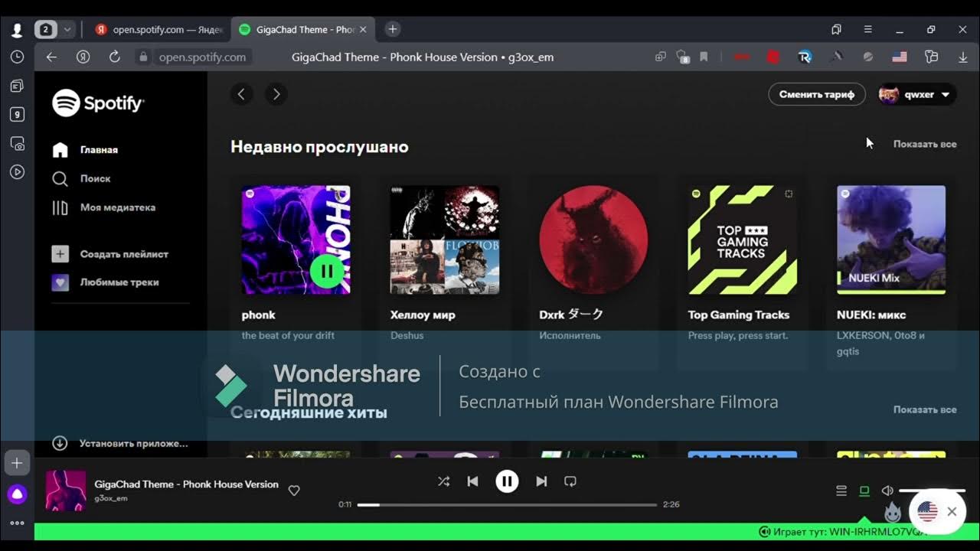Click track progress bar in player
980x551 pixels.
pos(507,505)
